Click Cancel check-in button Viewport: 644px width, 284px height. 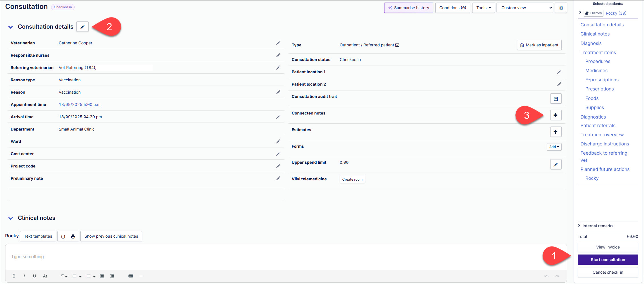tap(608, 272)
